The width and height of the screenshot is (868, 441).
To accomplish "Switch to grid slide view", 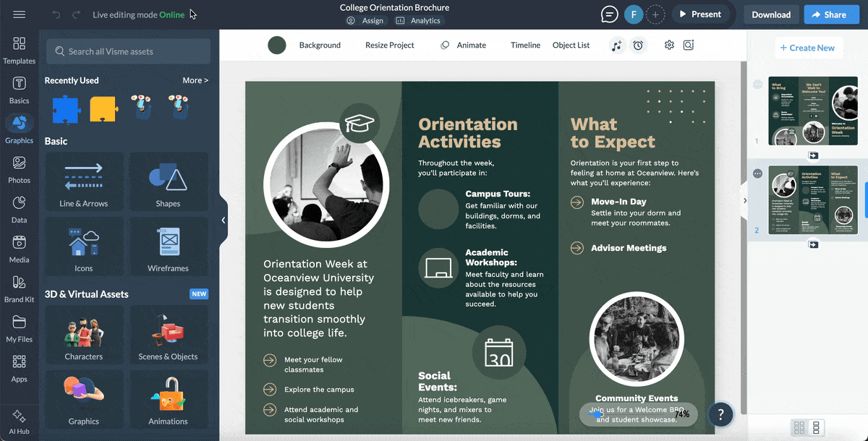I will tap(799, 427).
